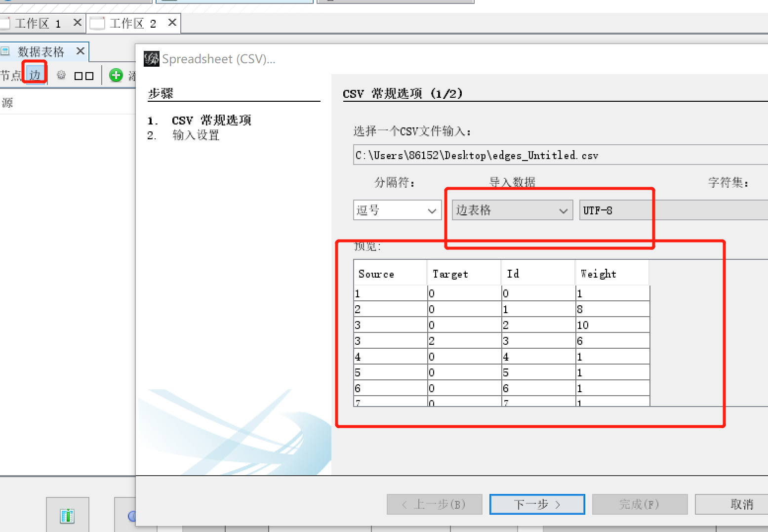This screenshot has width=768, height=532.
Task: Select the 数据表格 tab
Action: [x=42, y=51]
